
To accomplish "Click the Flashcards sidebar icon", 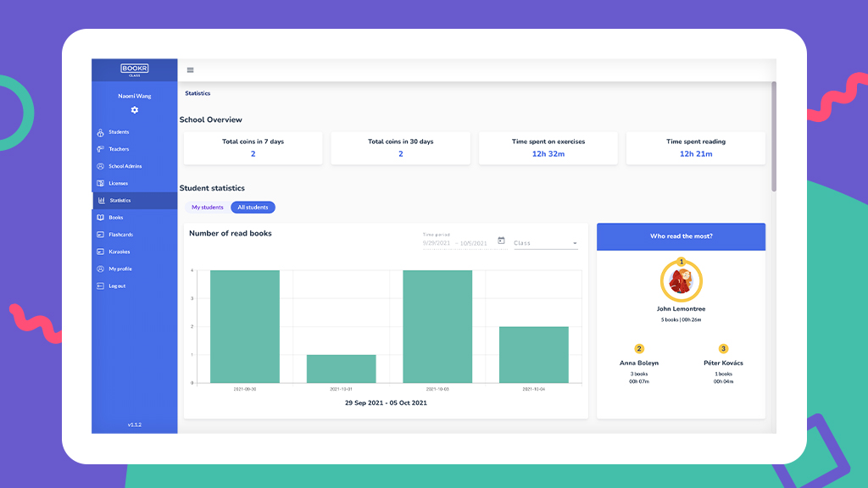I will point(100,236).
